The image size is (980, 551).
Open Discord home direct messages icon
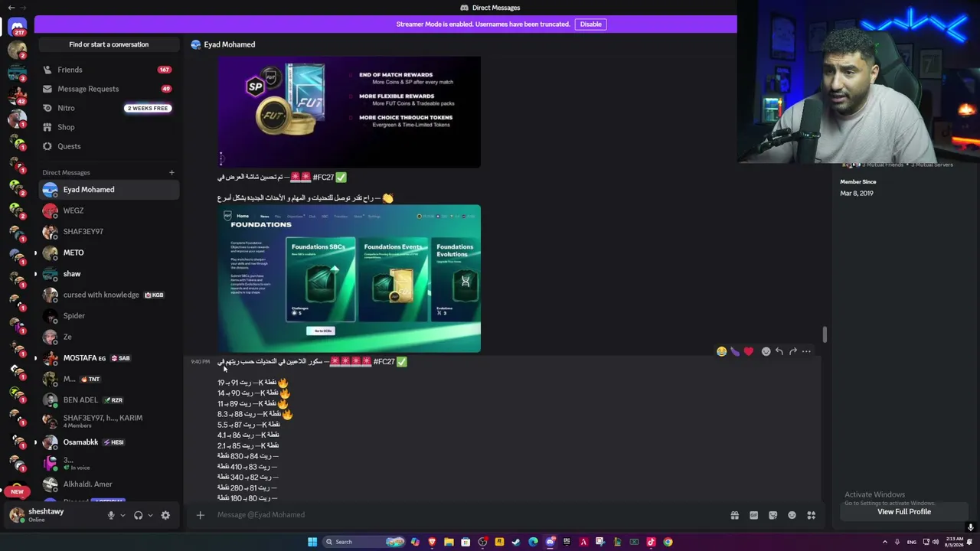click(17, 27)
